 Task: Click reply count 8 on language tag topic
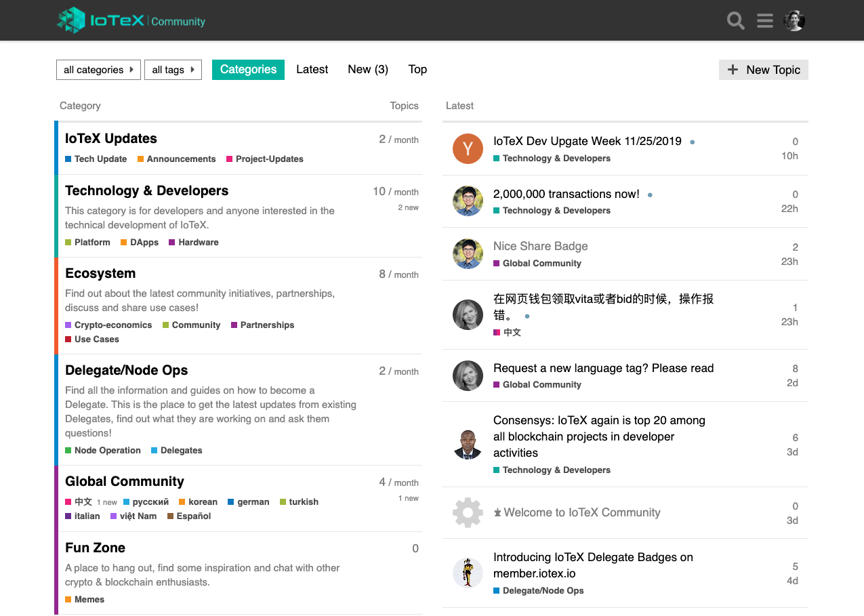click(x=795, y=369)
